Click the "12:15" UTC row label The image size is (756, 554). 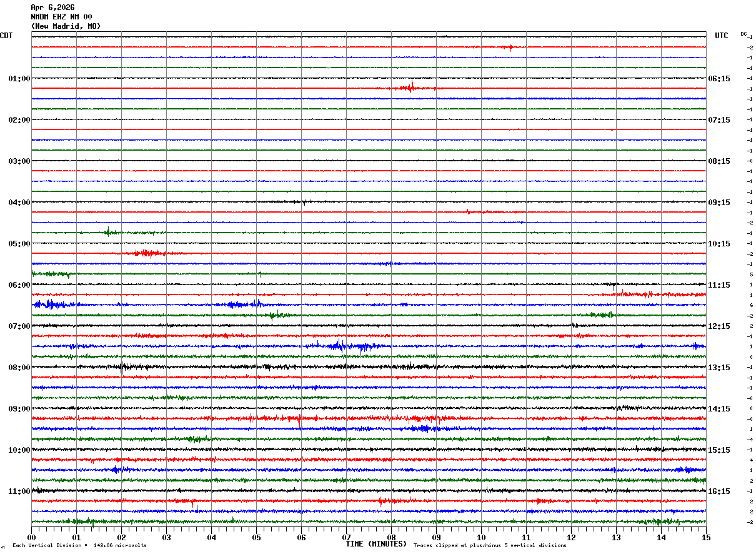719,326
